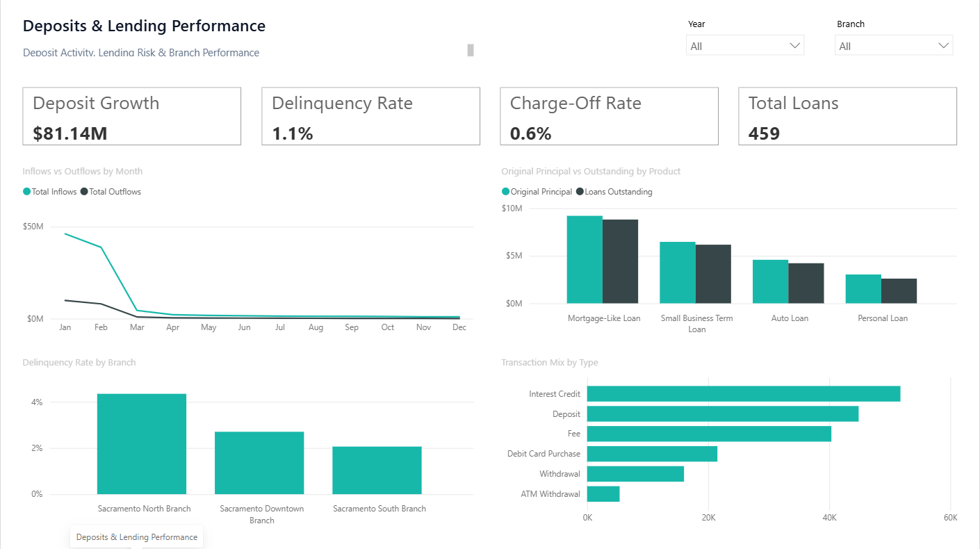Select the ATM Withdrawal bar
Viewport: 980px width, 549px height.
coord(603,494)
